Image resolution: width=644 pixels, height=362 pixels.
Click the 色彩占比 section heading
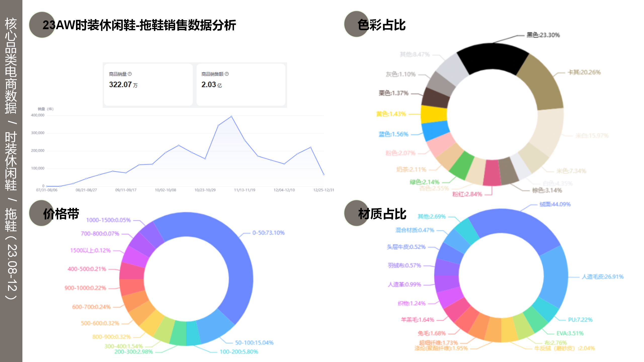point(382,25)
